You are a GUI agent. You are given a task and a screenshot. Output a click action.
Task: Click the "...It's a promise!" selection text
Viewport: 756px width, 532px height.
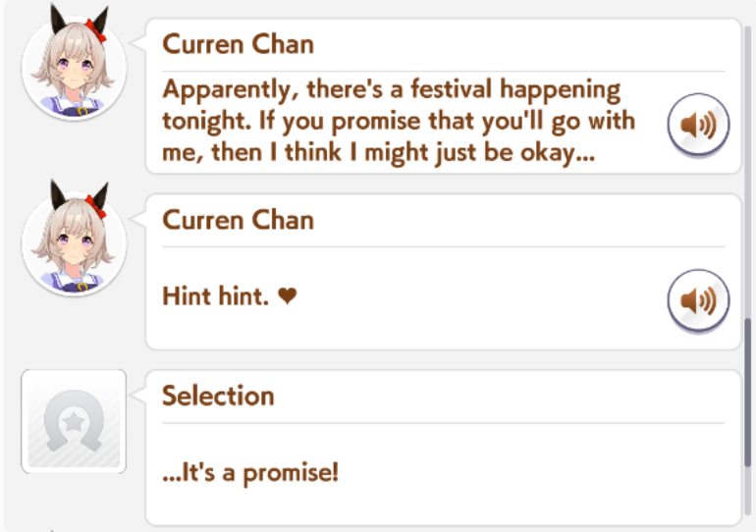(250, 472)
